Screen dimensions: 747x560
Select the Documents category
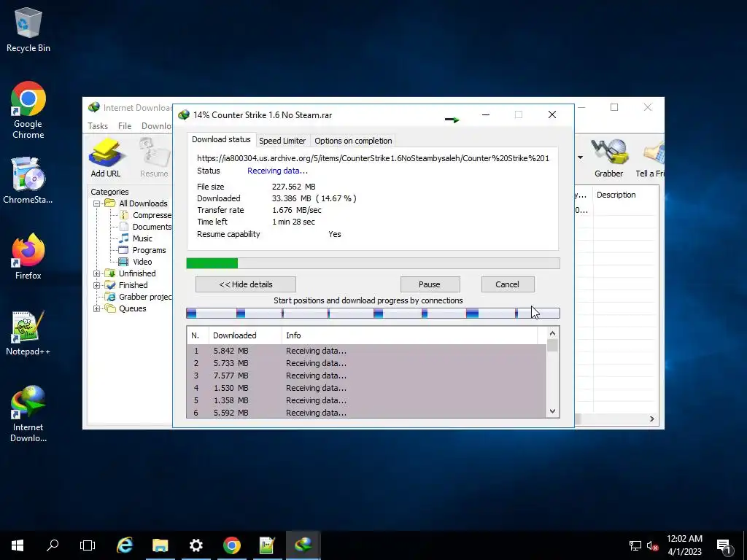(x=152, y=227)
